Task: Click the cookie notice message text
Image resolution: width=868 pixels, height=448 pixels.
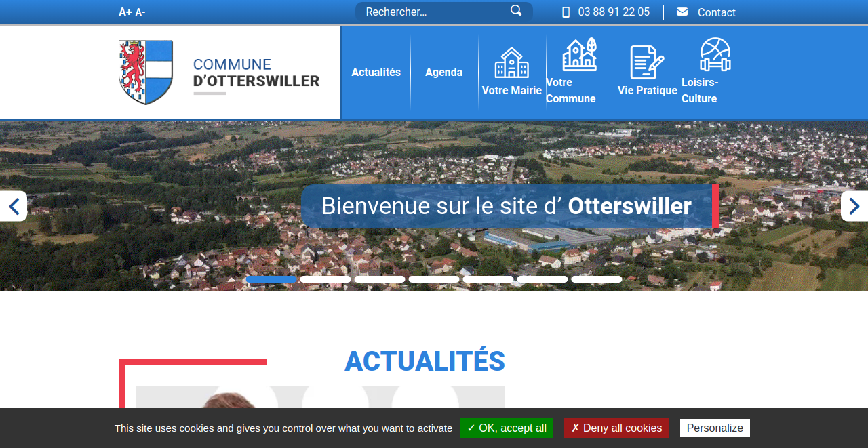Action: (x=283, y=428)
